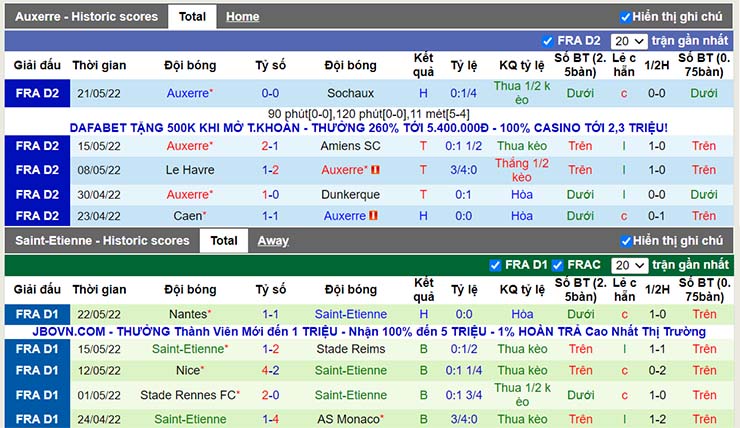Switch to Home tab for Auxerre

[x=242, y=17]
